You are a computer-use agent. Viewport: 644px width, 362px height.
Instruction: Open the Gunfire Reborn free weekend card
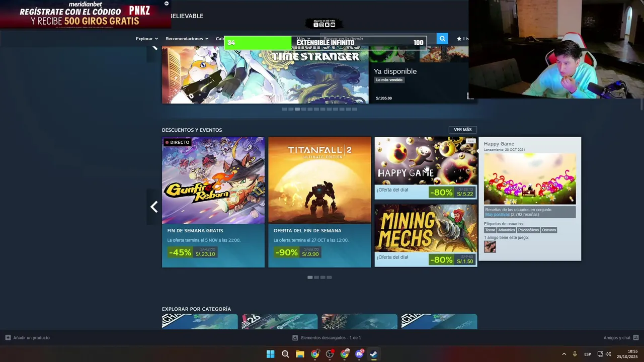pyautogui.click(x=213, y=202)
